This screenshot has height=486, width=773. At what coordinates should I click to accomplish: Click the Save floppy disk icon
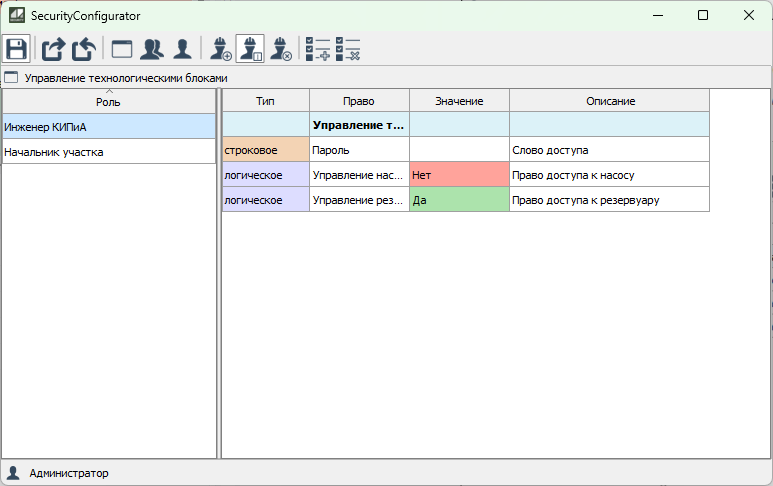click(x=16, y=49)
